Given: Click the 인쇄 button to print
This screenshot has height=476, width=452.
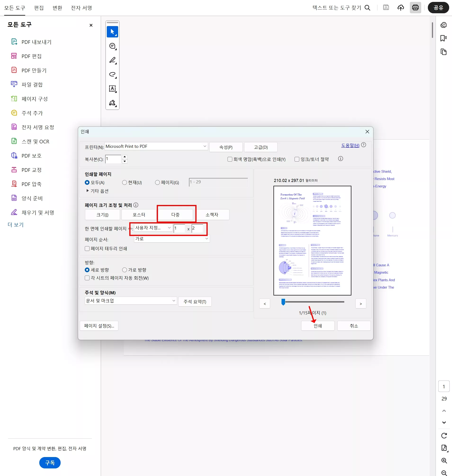Looking at the screenshot, I should [318, 326].
